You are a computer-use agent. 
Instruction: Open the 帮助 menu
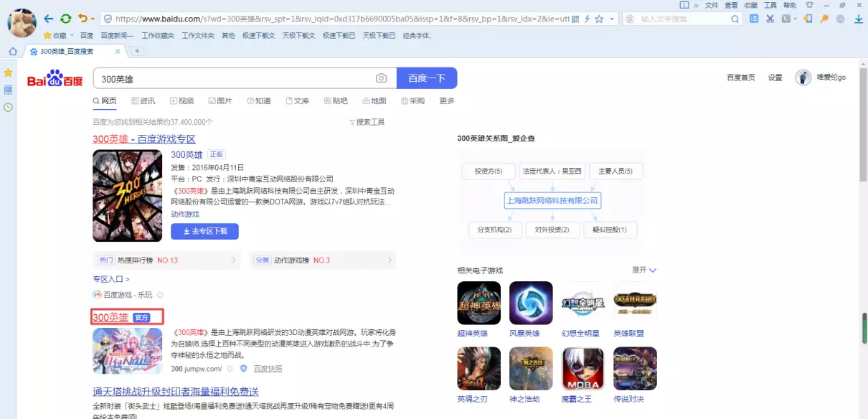790,5
